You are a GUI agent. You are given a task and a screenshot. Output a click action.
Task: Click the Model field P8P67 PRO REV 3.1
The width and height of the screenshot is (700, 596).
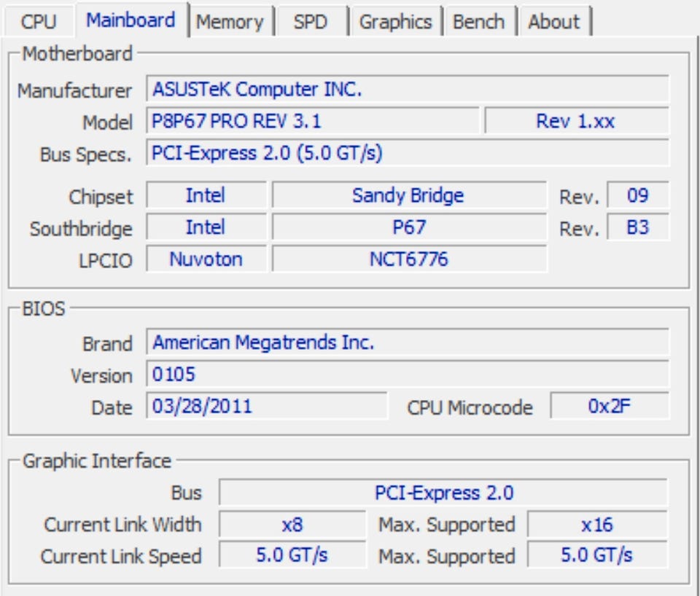click(x=313, y=121)
